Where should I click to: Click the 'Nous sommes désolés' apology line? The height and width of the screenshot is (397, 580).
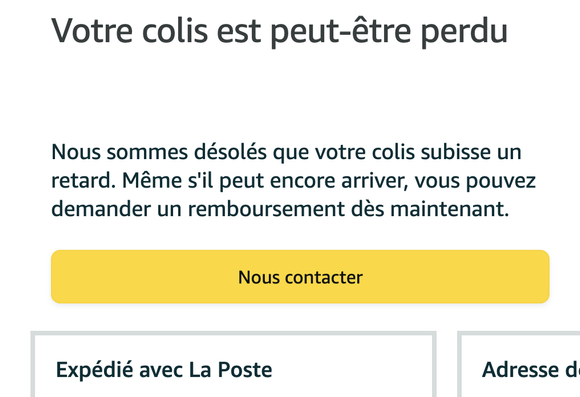[286, 152]
